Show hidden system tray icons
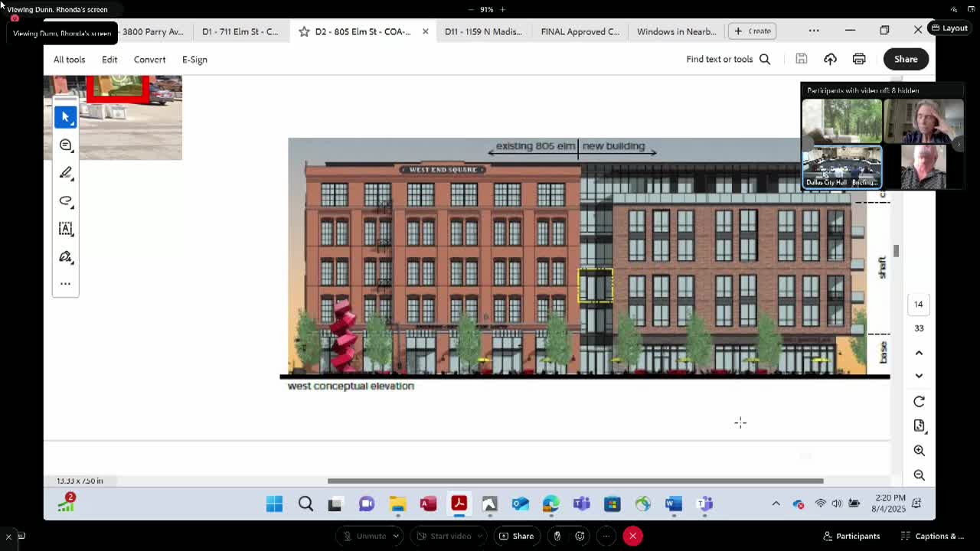This screenshot has height=551, width=980. click(776, 504)
